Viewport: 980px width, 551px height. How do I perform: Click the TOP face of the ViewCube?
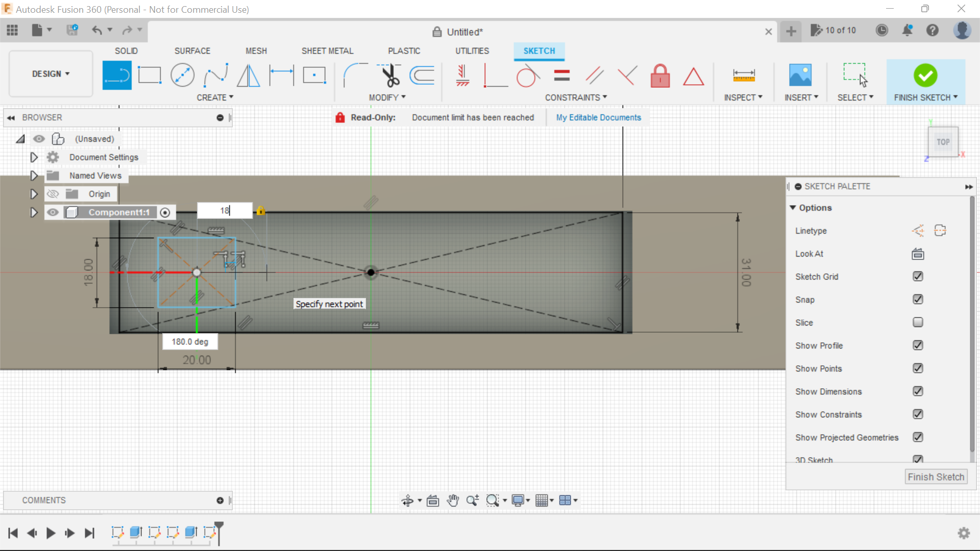[943, 142]
